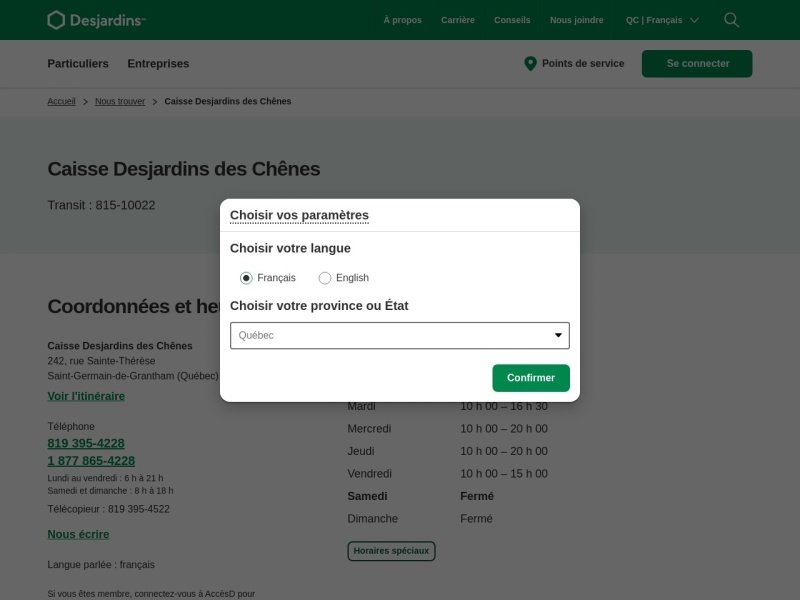Click the Samedi row label
The image size is (800, 600).
click(x=367, y=496)
